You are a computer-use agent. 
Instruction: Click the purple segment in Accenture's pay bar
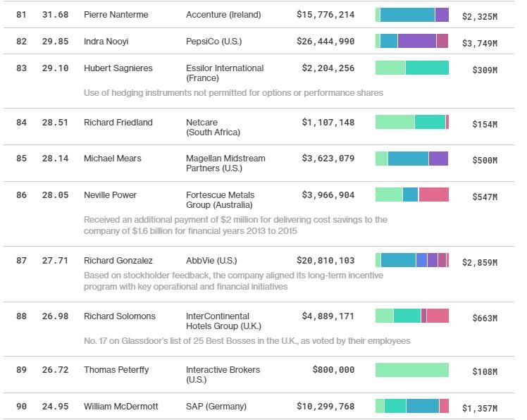coord(442,15)
